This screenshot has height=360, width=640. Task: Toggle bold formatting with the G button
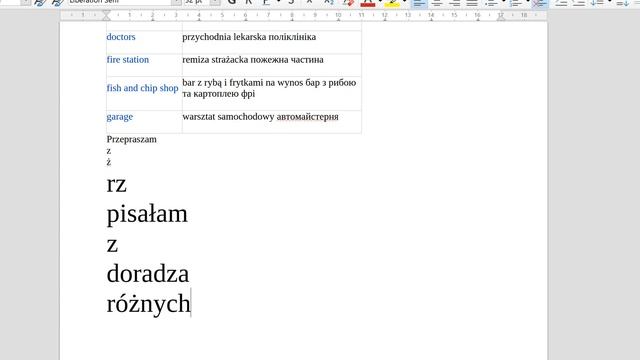(231, 2)
